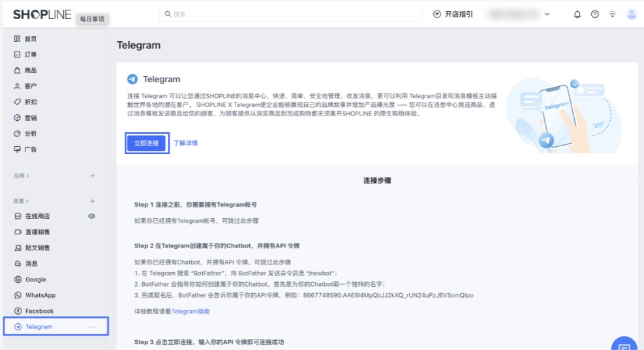Open the 直播销售 live selling icon
Image resolution: width=644 pixels, height=350 pixels.
point(18,232)
